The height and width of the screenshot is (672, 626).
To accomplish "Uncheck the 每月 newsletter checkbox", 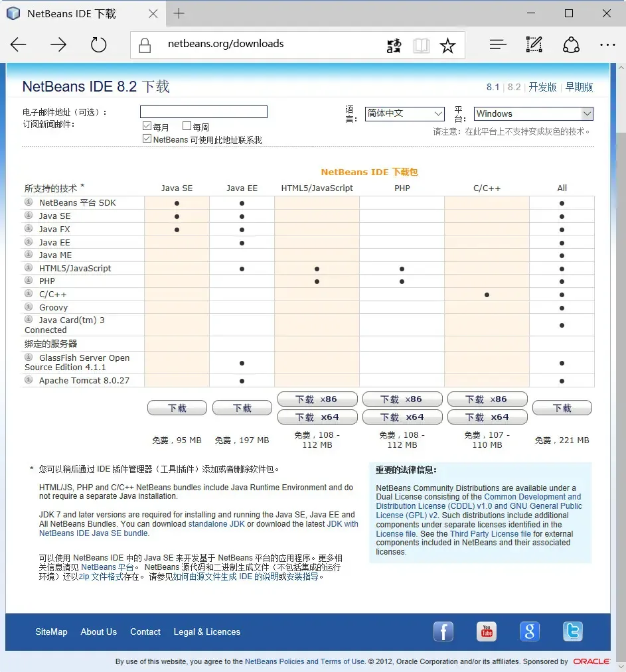I will coord(147,125).
